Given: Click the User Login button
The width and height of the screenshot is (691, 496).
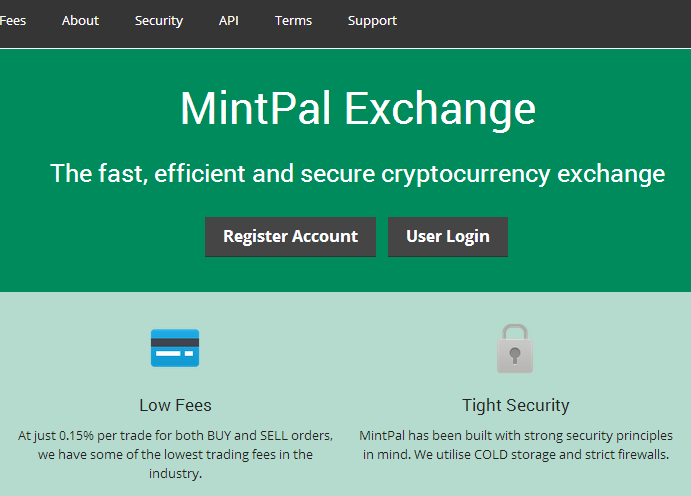Looking at the screenshot, I should pos(448,237).
